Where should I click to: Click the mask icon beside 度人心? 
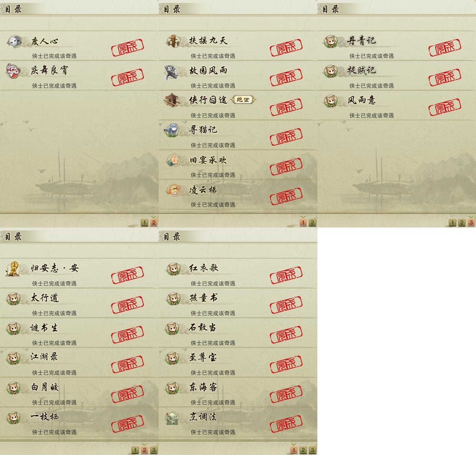tap(14, 41)
